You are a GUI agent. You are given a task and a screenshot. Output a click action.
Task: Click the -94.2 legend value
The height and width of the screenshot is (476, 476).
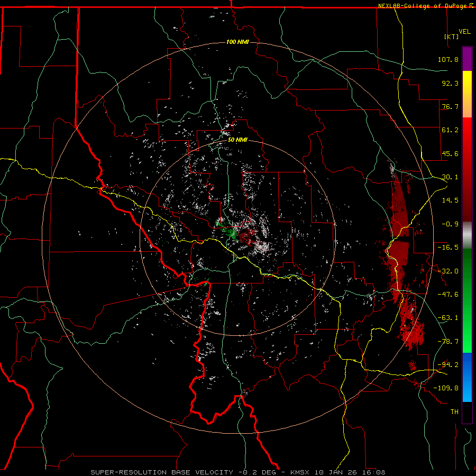pos(448,365)
